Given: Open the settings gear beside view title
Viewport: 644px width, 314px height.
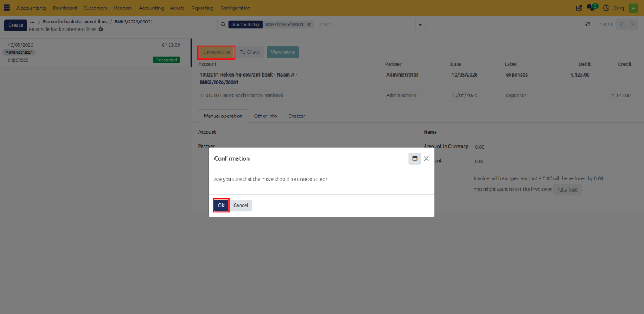Looking at the screenshot, I should coord(101,30).
